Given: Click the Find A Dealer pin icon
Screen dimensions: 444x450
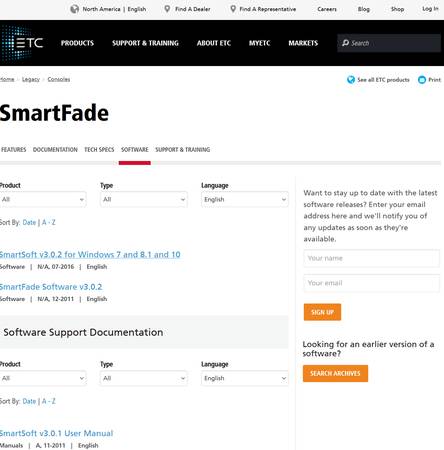Looking at the screenshot, I should pyautogui.click(x=167, y=9).
